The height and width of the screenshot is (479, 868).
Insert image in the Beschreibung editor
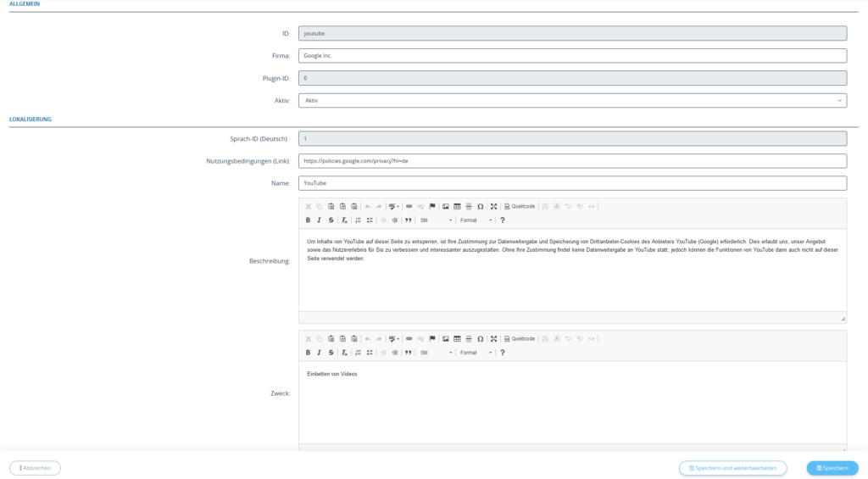[x=446, y=207]
